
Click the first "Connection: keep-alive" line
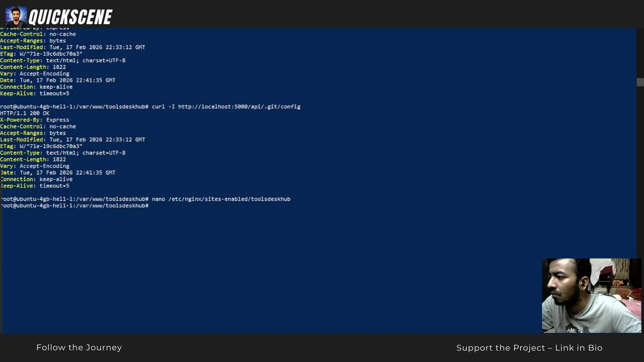[36, 87]
